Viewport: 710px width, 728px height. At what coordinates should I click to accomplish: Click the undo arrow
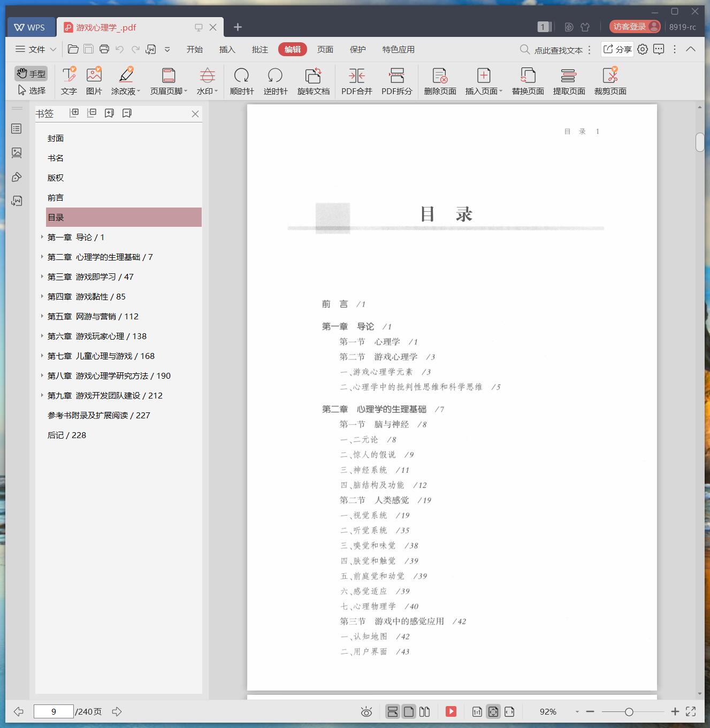[120, 49]
